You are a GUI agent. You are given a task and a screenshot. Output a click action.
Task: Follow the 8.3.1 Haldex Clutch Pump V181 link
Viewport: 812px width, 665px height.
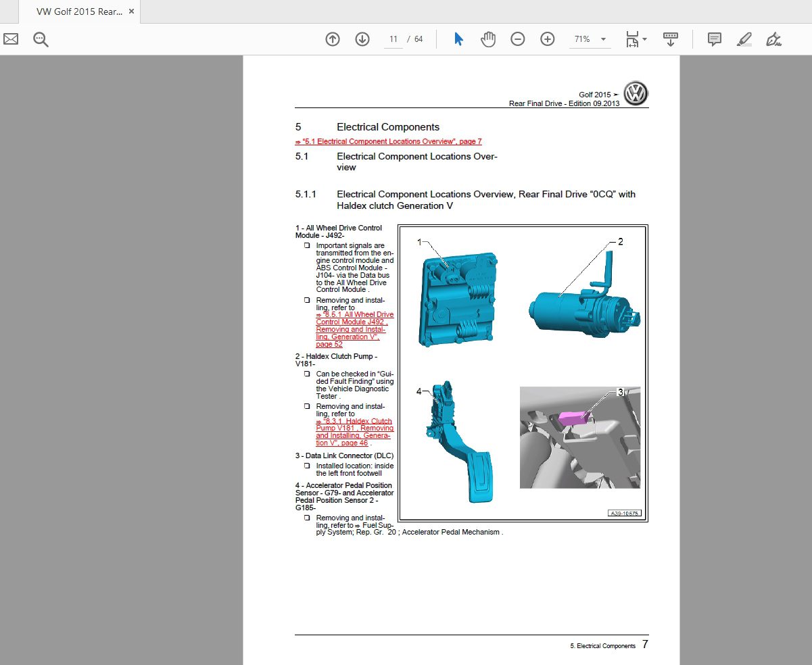354,432
